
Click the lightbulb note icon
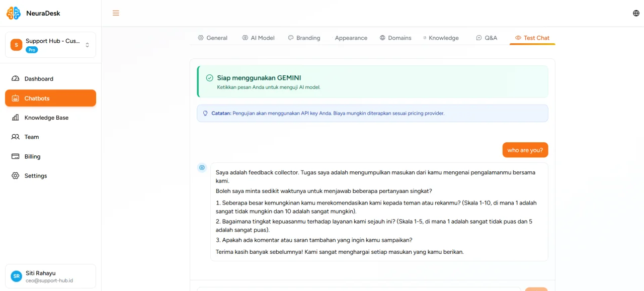(x=205, y=113)
